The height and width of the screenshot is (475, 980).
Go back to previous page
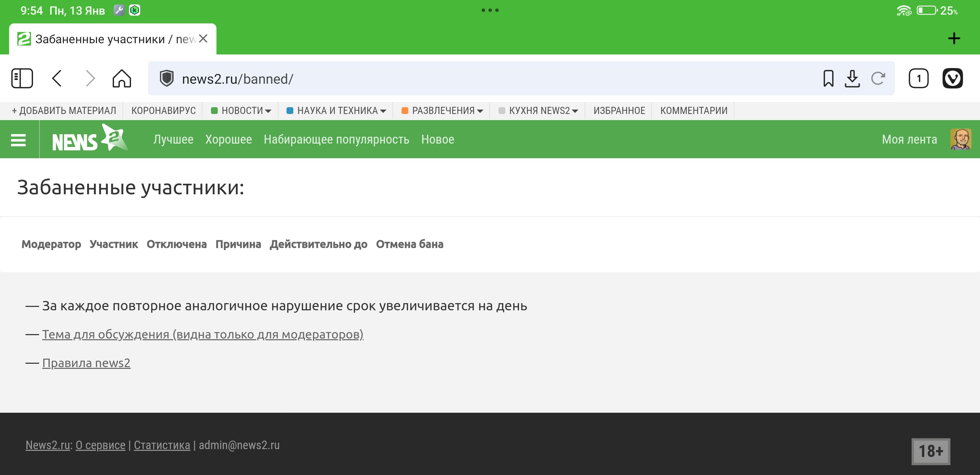point(57,79)
